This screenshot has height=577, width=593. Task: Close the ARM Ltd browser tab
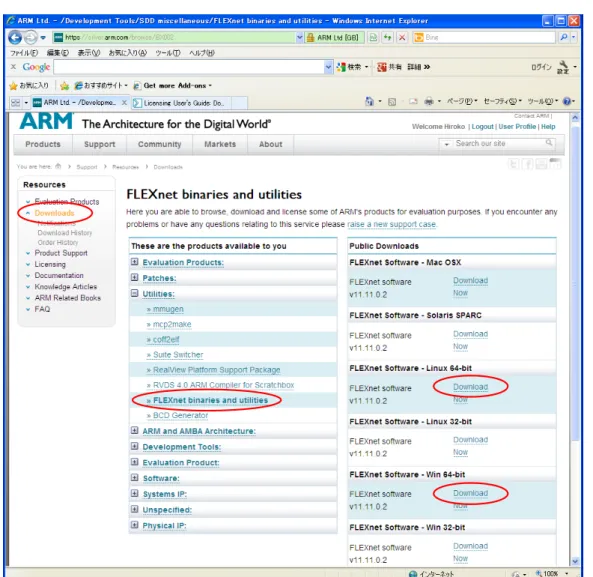(x=124, y=102)
